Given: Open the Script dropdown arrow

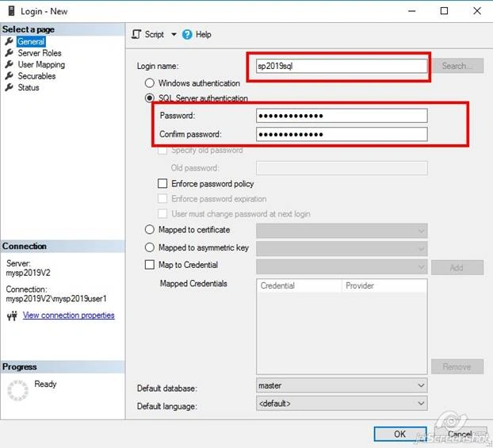Looking at the screenshot, I should tap(174, 34).
